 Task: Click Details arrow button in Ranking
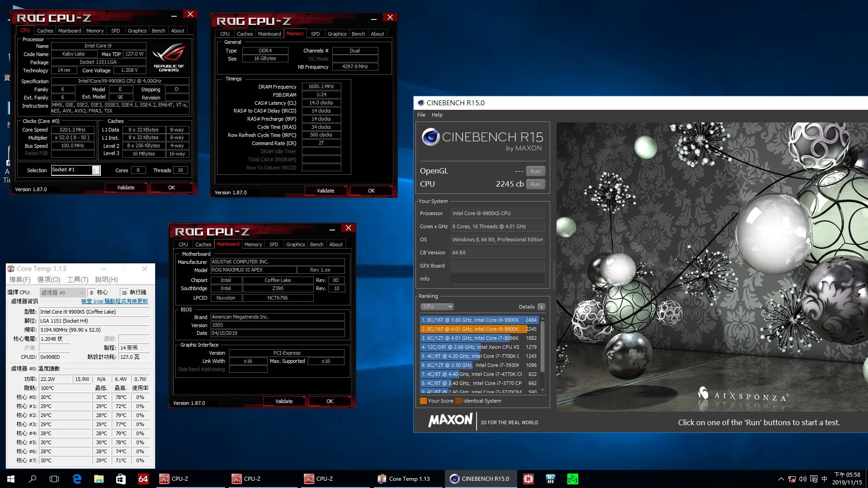pos(542,307)
